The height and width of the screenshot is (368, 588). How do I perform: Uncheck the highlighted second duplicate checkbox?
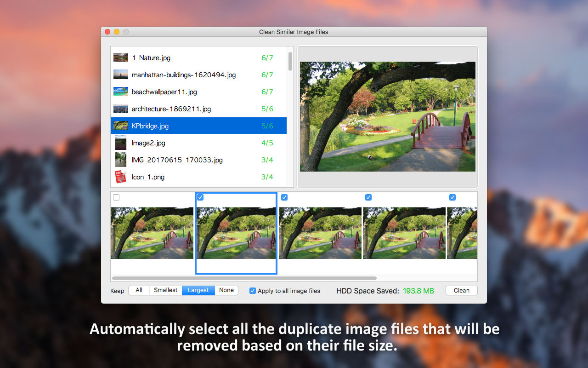tap(200, 197)
